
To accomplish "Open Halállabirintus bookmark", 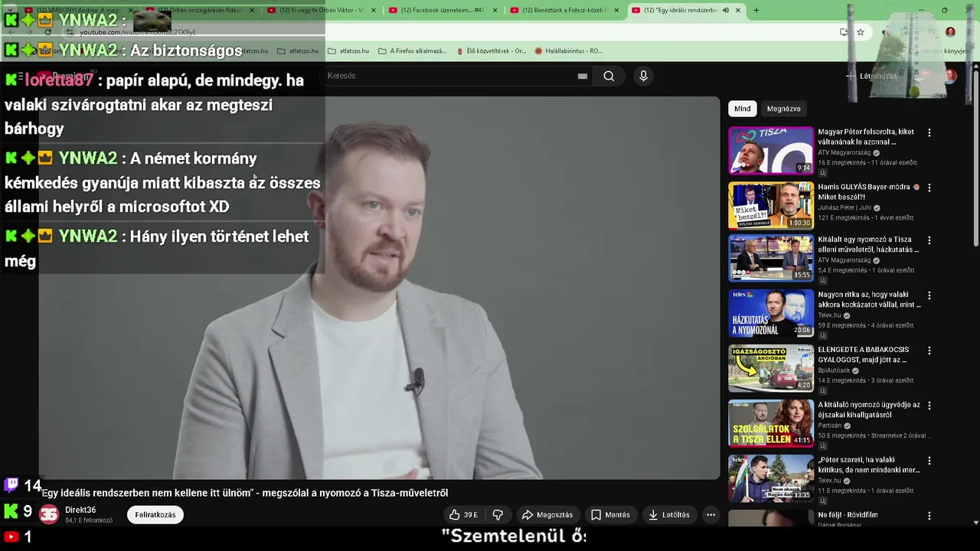I will pyautogui.click(x=569, y=51).
